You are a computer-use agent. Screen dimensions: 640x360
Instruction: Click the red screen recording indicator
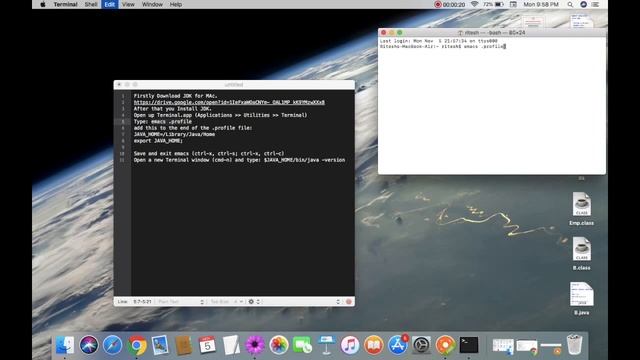(x=438, y=4)
